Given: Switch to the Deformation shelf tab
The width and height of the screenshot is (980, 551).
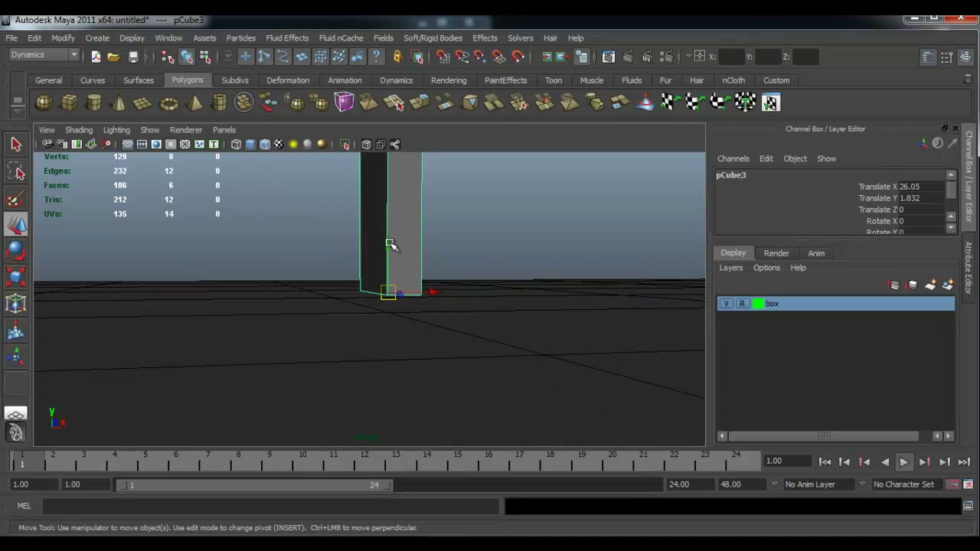Looking at the screenshot, I should 288,80.
